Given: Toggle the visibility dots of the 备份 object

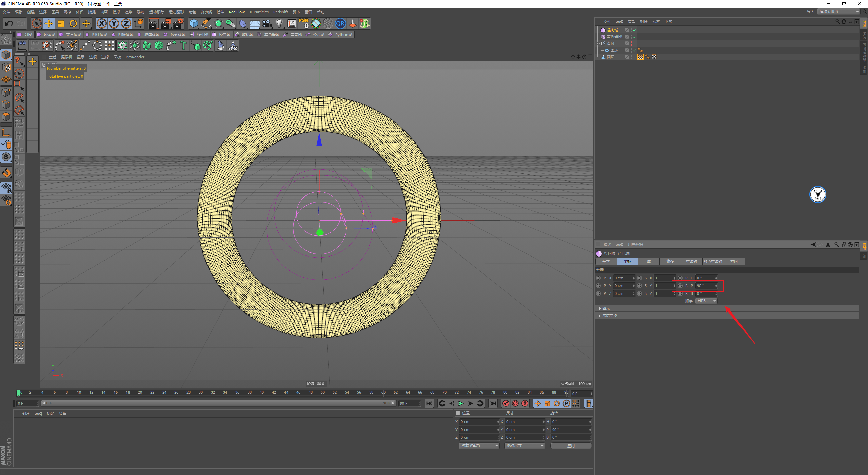Looking at the screenshot, I should pyautogui.click(x=631, y=43).
